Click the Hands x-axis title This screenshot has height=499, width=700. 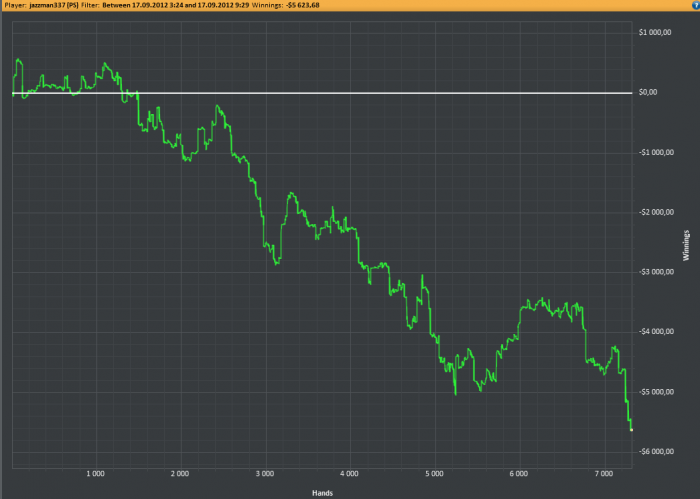(x=322, y=493)
